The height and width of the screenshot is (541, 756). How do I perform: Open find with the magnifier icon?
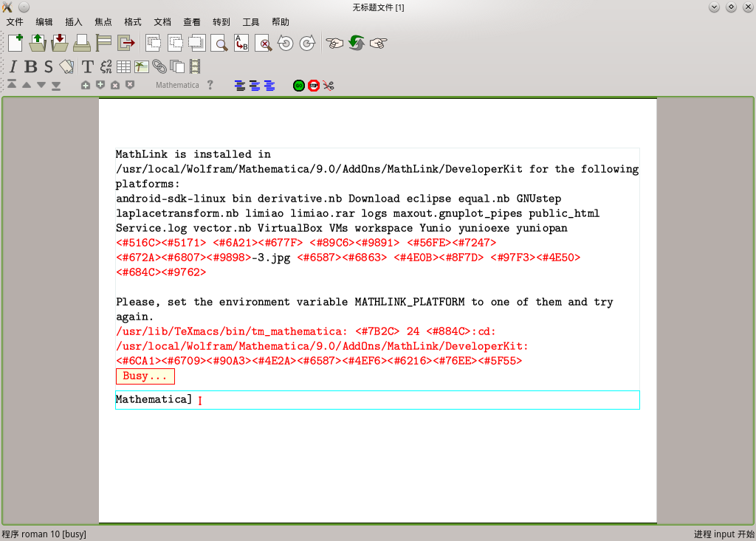click(x=219, y=43)
